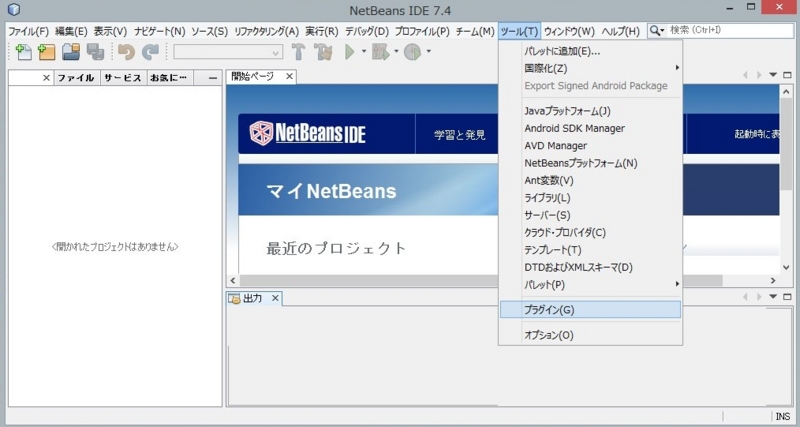Image resolution: width=800 pixels, height=427 pixels.
Task: Switch to the サービス panel tab
Action: 123,78
